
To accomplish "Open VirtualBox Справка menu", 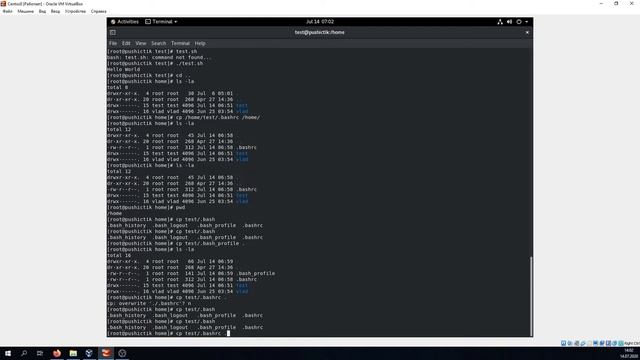I will tap(98, 11).
